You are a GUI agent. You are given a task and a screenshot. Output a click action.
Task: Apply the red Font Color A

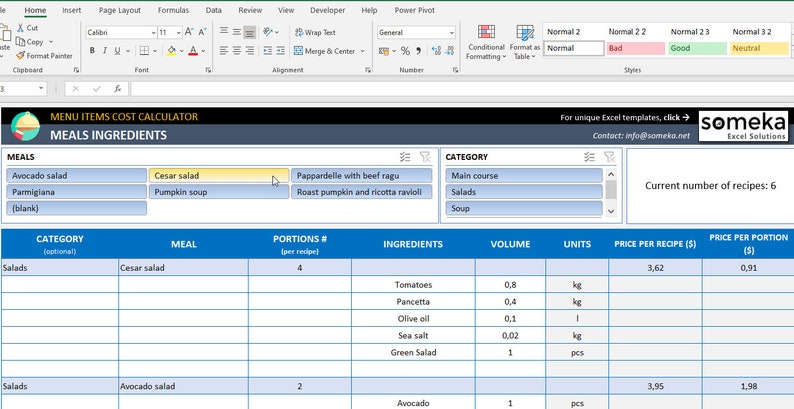pyautogui.click(x=193, y=51)
